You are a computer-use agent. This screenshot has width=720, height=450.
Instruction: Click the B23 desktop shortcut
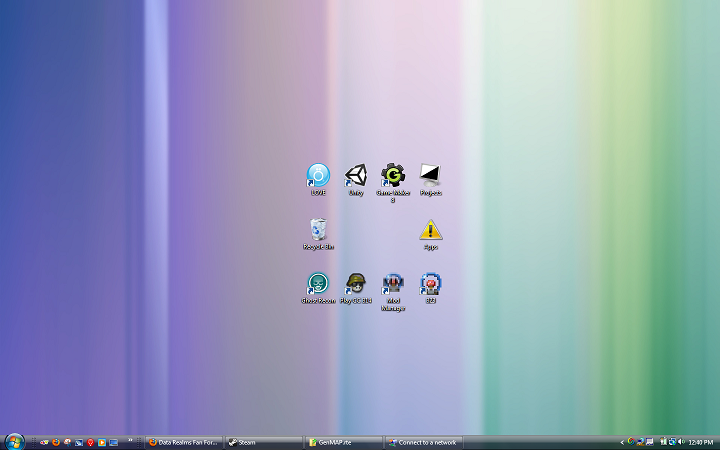point(430,285)
